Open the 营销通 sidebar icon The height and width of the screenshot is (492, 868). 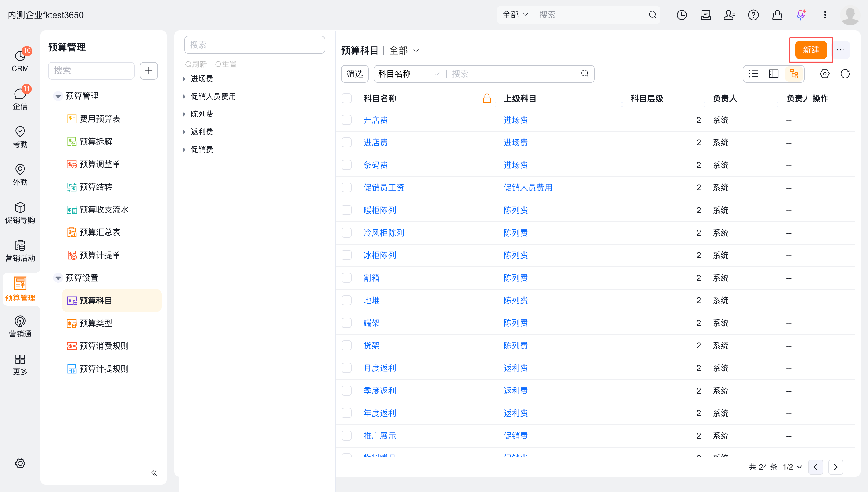pos(20,326)
